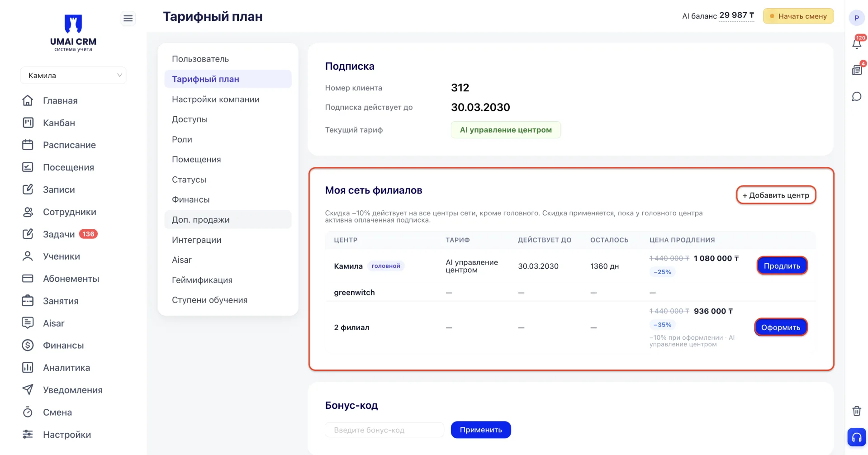Click the trash bin icon
Image resolution: width=868 pixels, height=455 pixels.
click(857, 411)
